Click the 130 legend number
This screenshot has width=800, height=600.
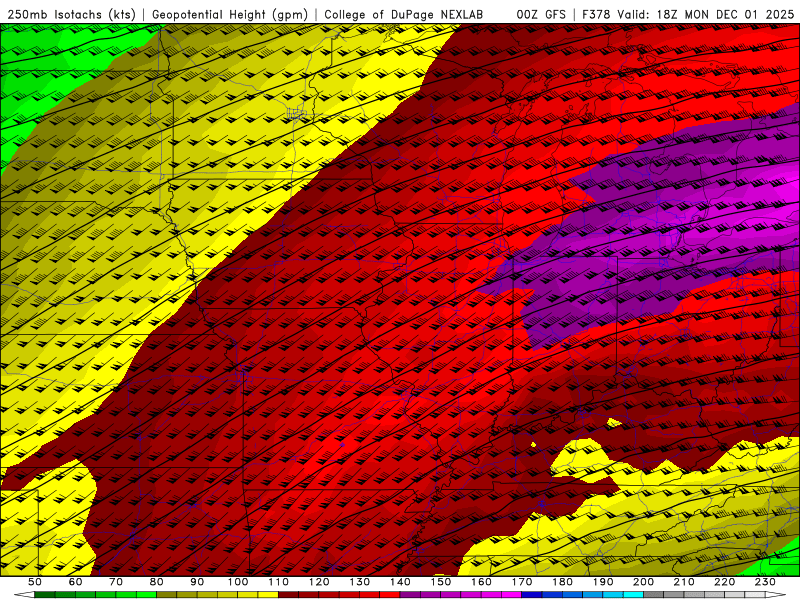click(x=360, y=582)
